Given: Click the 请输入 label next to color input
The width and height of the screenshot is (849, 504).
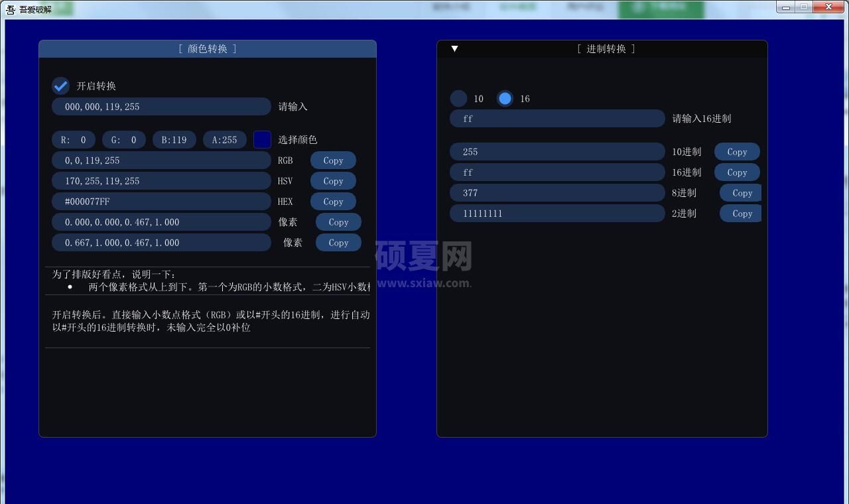Looking at the screenshot, I should pos(293,107).
